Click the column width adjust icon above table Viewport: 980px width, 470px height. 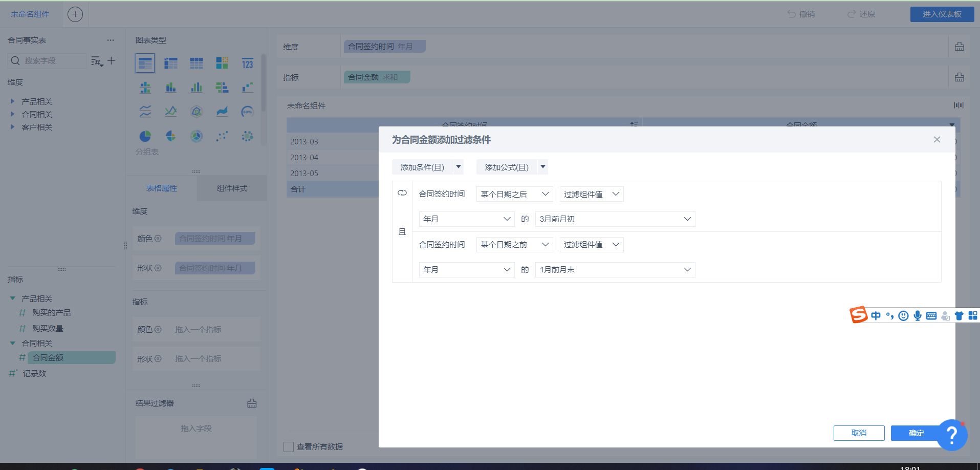(x=959, y=105)
